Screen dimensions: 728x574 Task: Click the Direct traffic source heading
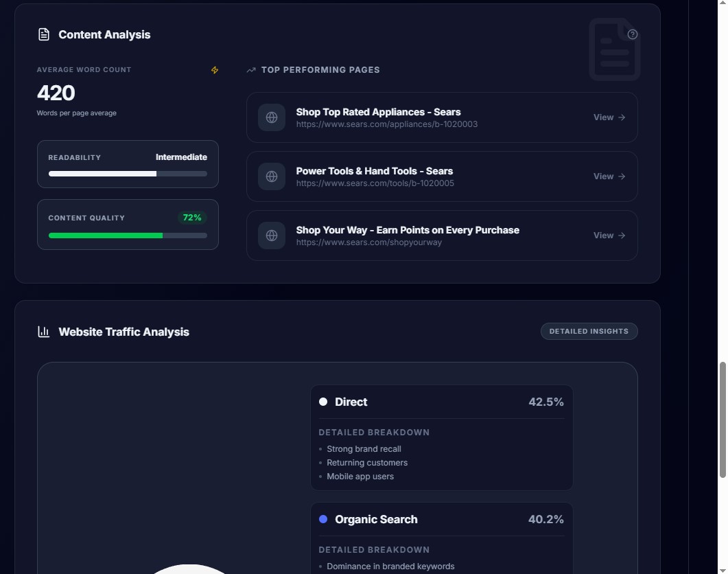click(x=351, y=402)
